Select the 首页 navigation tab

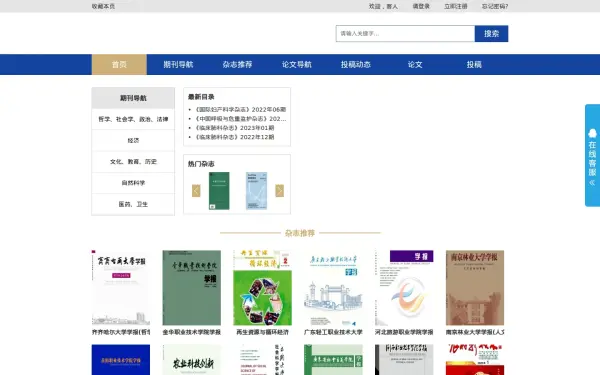119,64
